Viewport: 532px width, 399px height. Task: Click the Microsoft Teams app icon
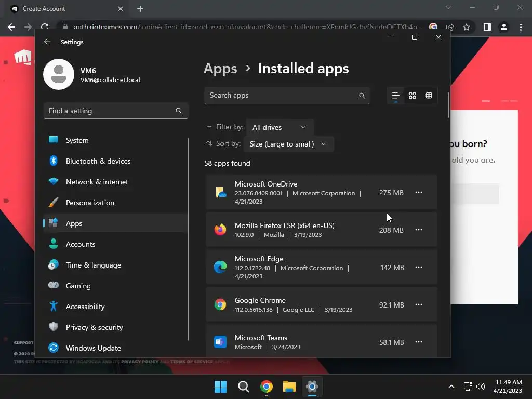tap(220, 342)
